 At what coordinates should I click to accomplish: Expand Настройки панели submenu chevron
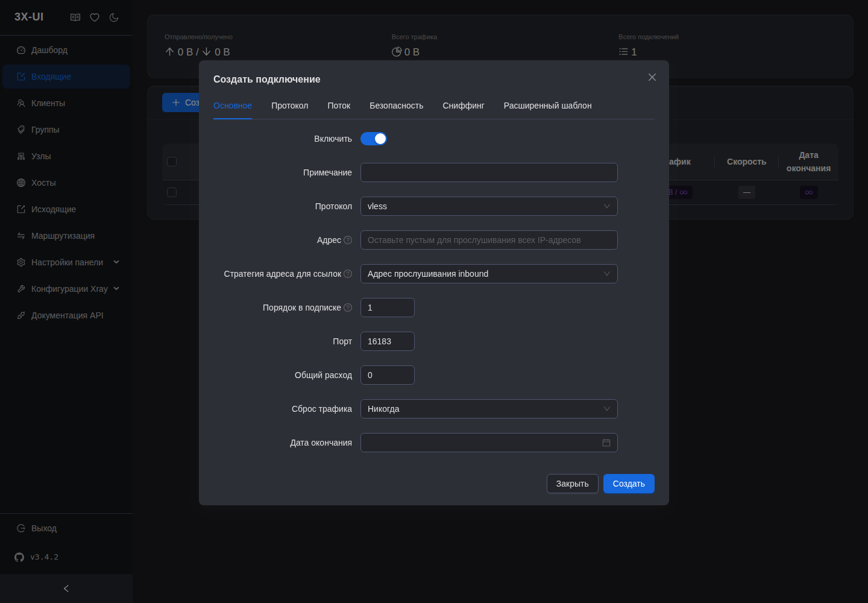pyautogui.click(x=116, y=262)
